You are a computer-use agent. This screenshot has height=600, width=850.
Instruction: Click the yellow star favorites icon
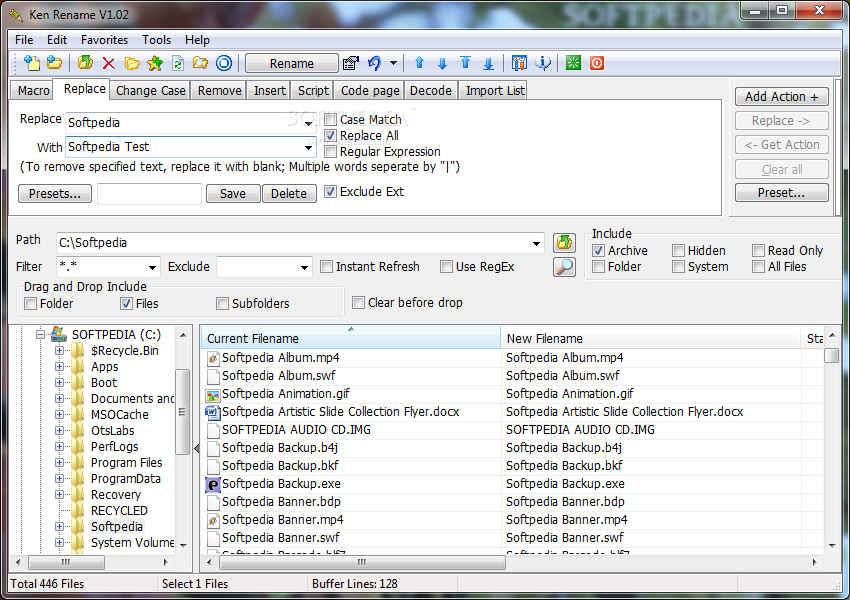click(x=155, y=63)
